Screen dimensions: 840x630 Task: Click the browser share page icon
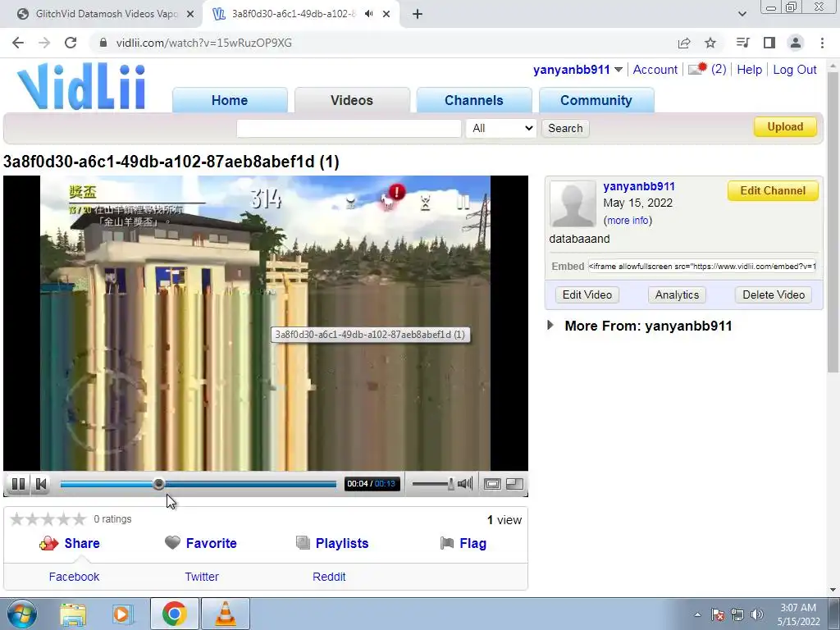point(684,43)
